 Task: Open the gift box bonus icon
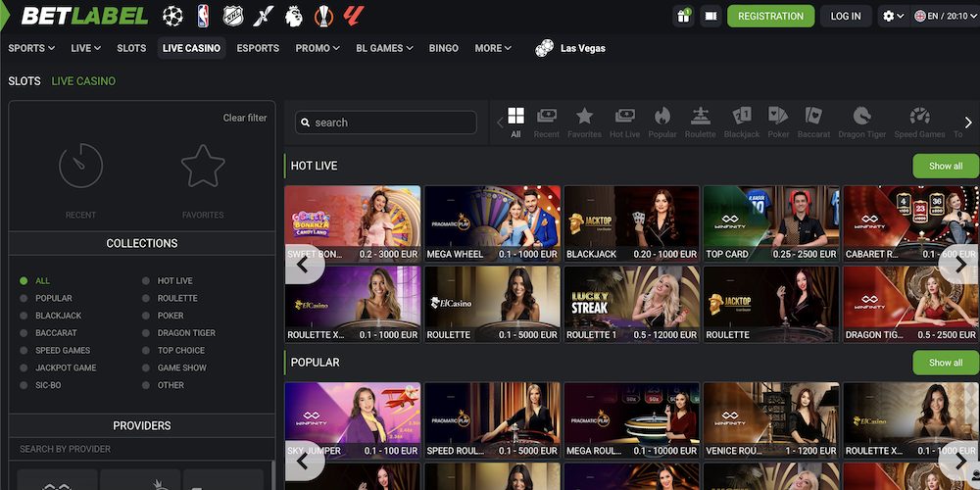point(683,17)
